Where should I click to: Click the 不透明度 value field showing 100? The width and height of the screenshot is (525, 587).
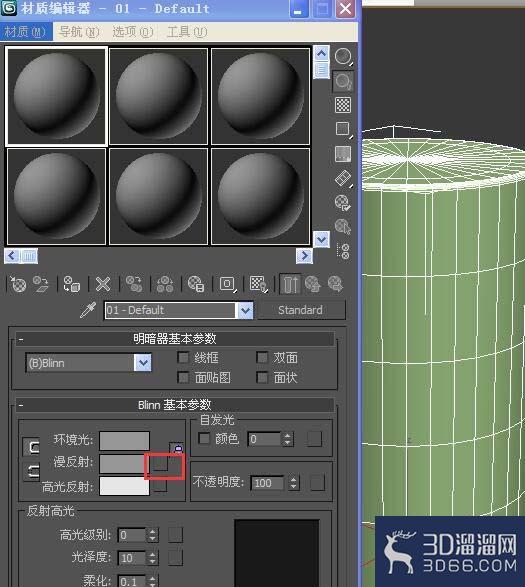pos(267,483)
